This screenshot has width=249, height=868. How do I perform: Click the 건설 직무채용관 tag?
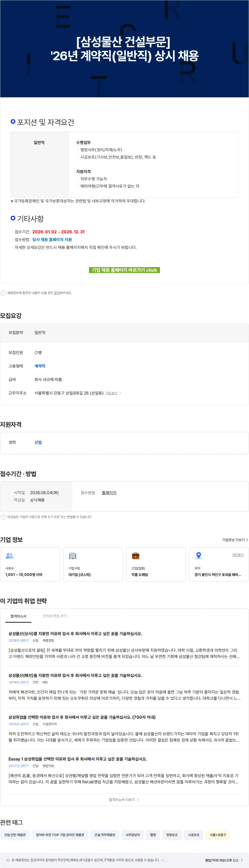105,835
